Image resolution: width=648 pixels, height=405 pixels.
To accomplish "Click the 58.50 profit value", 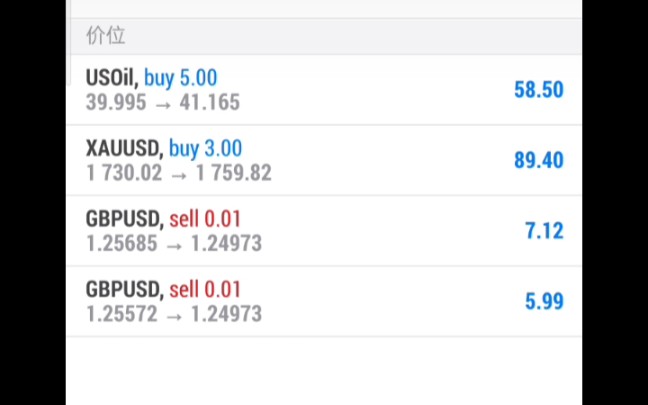I will [538, 89].
